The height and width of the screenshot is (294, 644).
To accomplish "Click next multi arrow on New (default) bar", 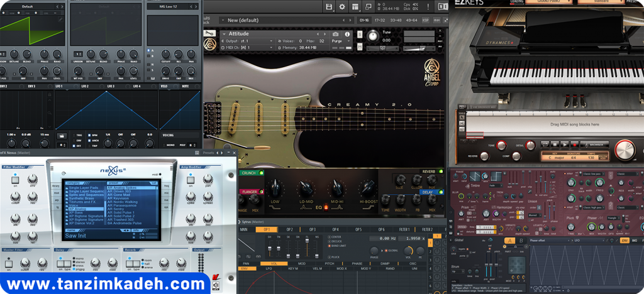I will pos(350,20).
